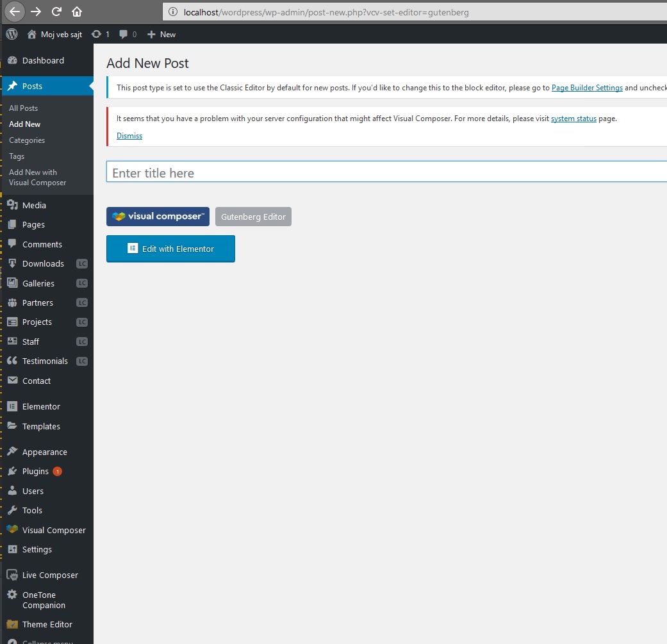
Task: Open Media library from sidebar icon
Action: (12, 205)
